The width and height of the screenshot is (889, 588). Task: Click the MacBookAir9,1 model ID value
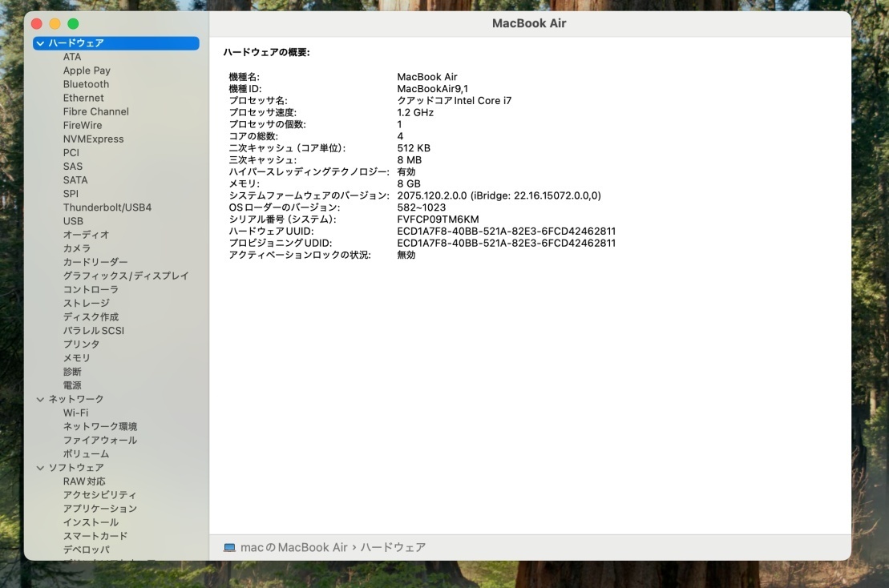[x=433, y=88]
